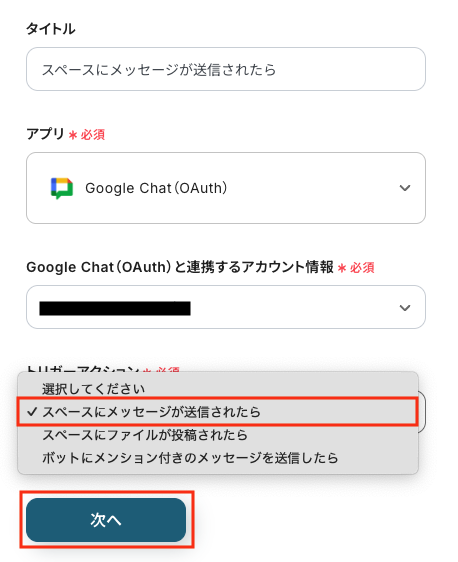Focus the タイトル text input field

point(226,69)
